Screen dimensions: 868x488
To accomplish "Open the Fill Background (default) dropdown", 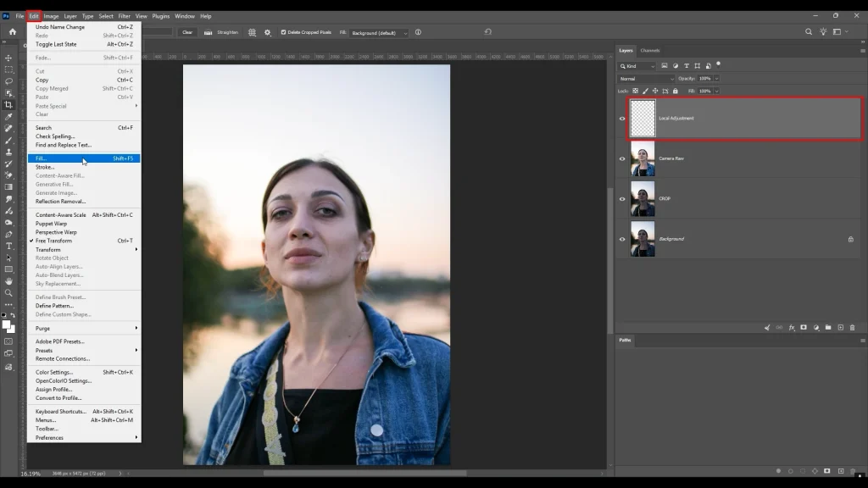I will point(379,33).
